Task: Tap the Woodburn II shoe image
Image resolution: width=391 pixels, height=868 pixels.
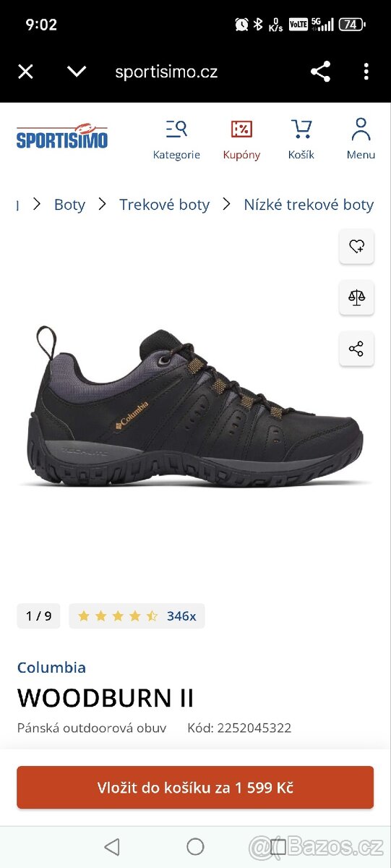Action: (195, 407)
